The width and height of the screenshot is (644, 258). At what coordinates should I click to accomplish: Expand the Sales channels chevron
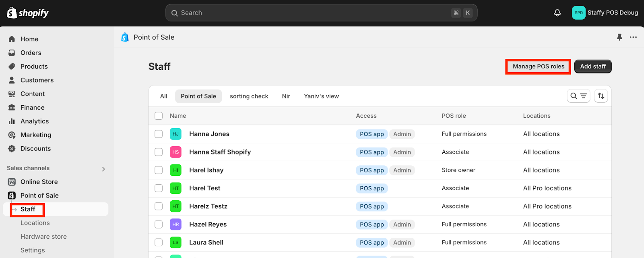[x=103, y=169]
